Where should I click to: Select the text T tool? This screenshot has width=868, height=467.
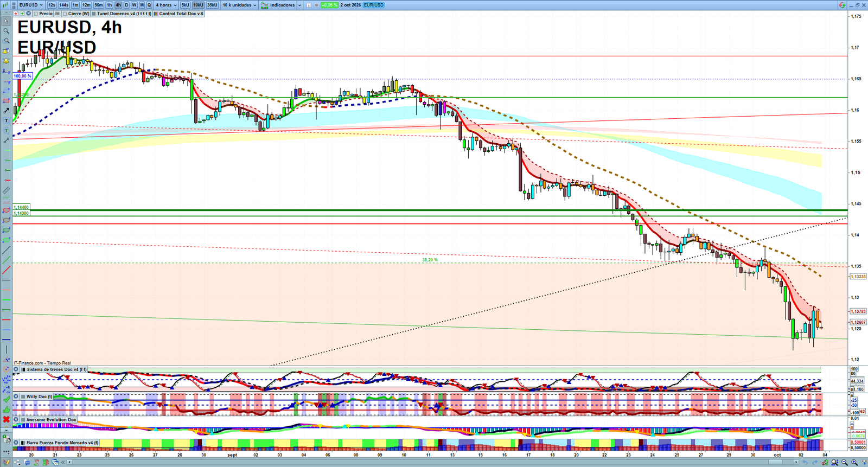point(7,120)
